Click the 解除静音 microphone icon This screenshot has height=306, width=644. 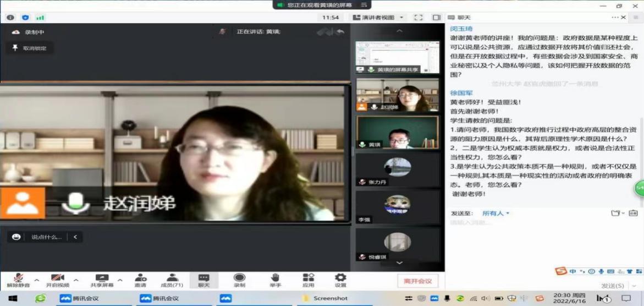point(18,278)
